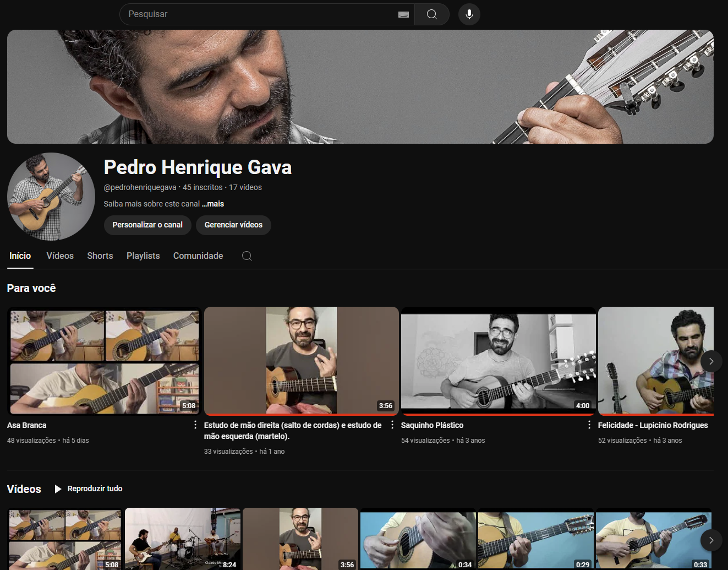The image size is (728, 570).
Task: Click the Personalizar o canal button
Action: click(x=147, y=225)
